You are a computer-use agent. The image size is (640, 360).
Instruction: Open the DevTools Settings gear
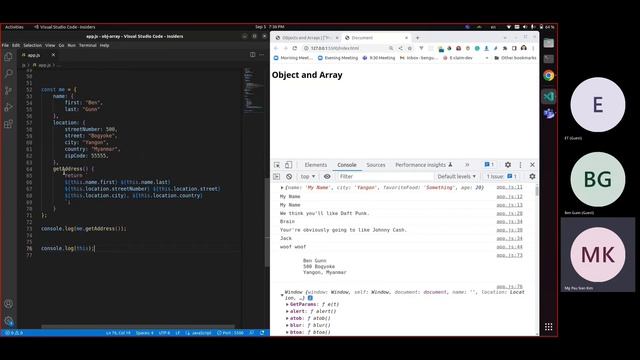coord(507,165)
